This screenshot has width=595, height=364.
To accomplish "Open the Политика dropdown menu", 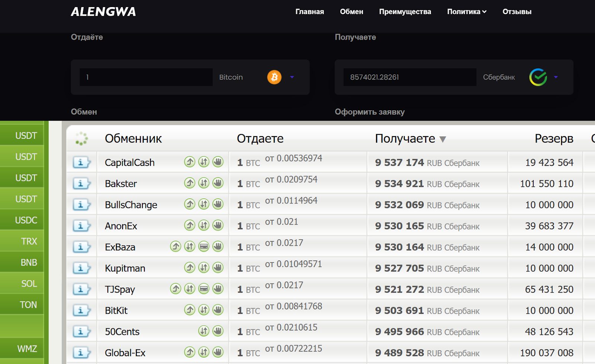I will [467, 12].
